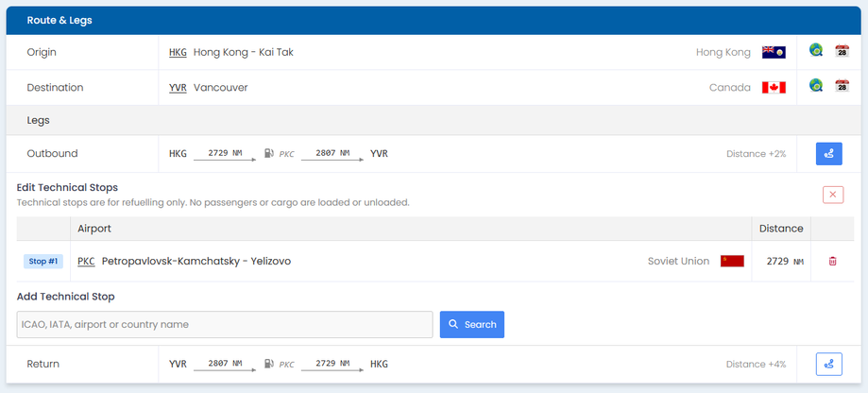Open calendar icon in Origin row
The image size is (868, 393).
pyautogui.click(x=842, y=51)
